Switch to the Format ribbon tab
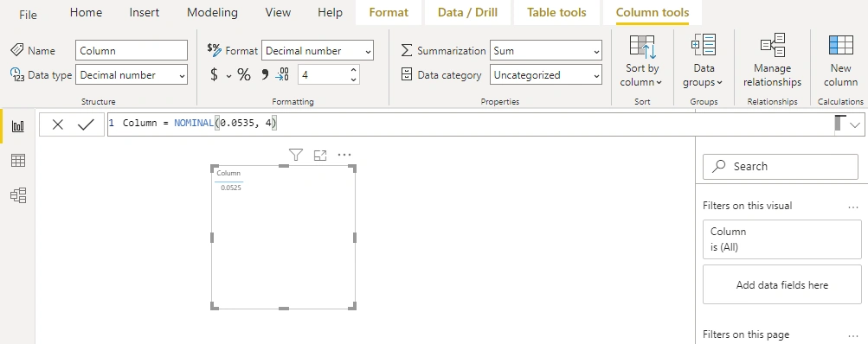868x344 pixels. 389,12
